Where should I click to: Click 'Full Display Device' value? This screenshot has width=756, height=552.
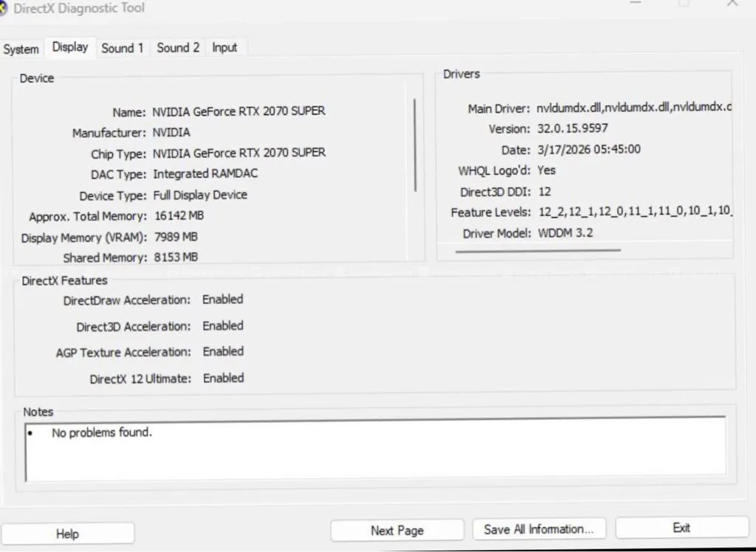(200, 195)
